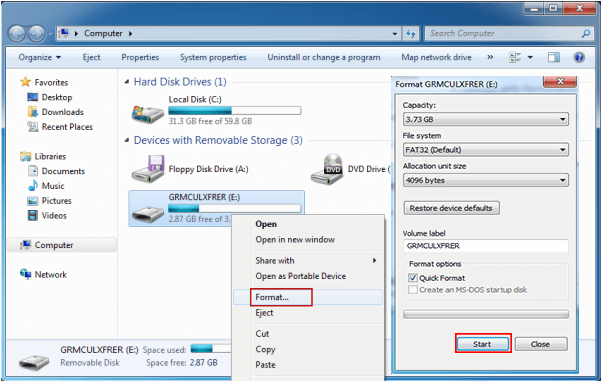Click Computer in address bar breadcrumb

coord(103,33)
